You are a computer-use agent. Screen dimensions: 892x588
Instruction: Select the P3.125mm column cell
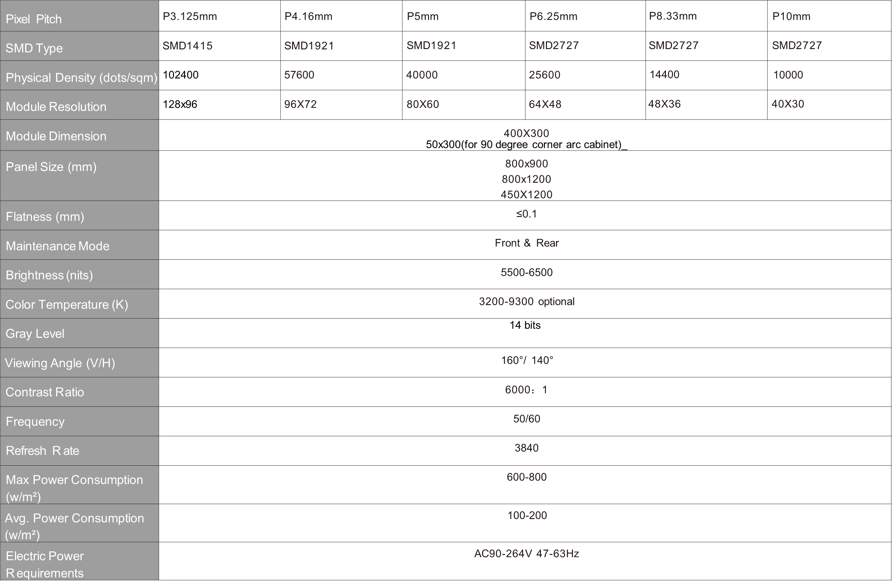coord(190,16)
